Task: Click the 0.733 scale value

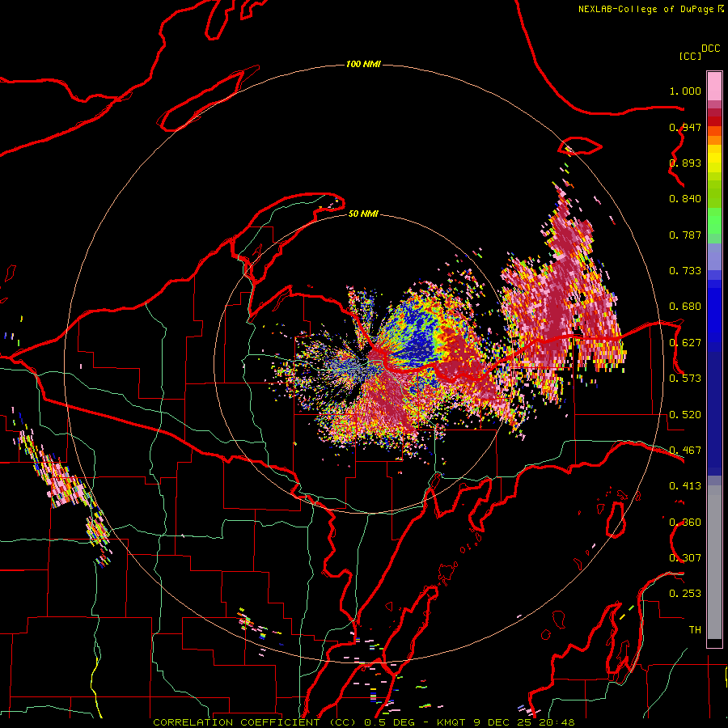Action: coord(685,271)
